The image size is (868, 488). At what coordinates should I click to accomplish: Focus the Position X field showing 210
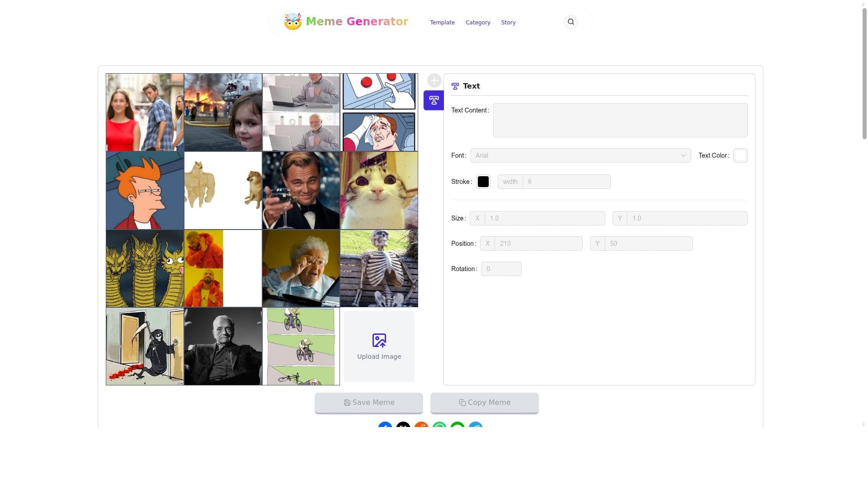pyautogui.click(x=538, y=244)
